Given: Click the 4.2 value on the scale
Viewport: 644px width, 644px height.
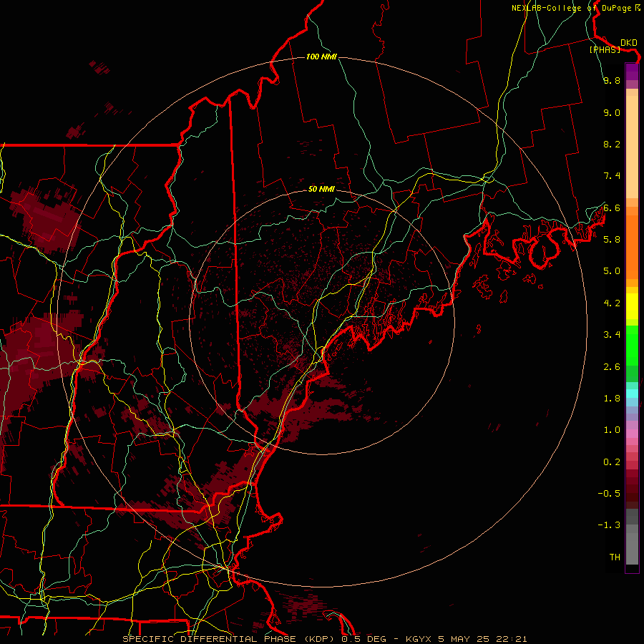Looking at the screenshot, I should pos(612,303).
